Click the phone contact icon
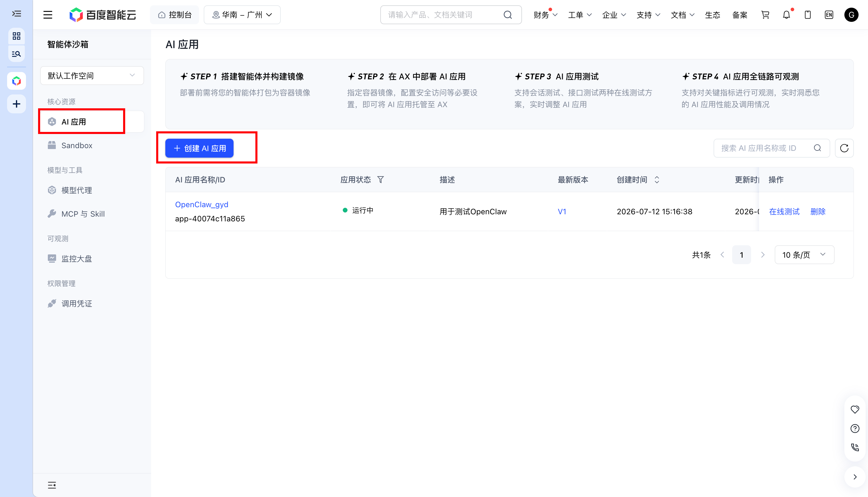Screen dimensions: 868x497 pyautogui.click(x=855, y=447)
